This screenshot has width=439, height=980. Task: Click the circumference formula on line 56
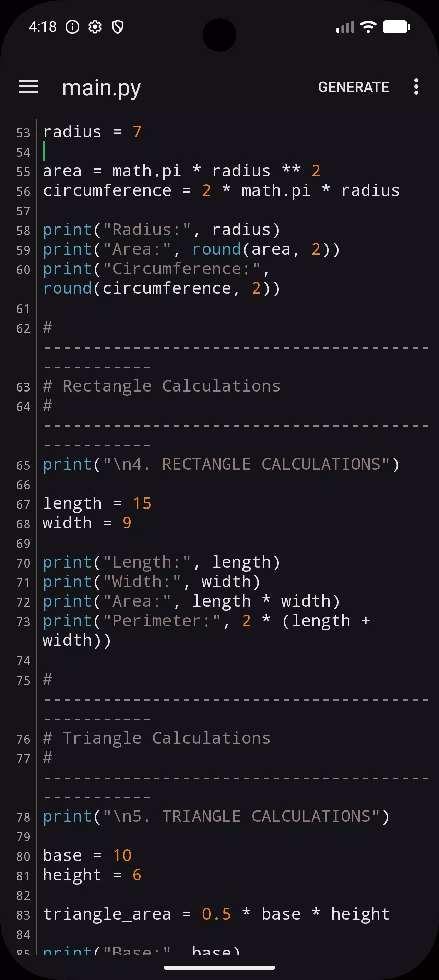221,190
